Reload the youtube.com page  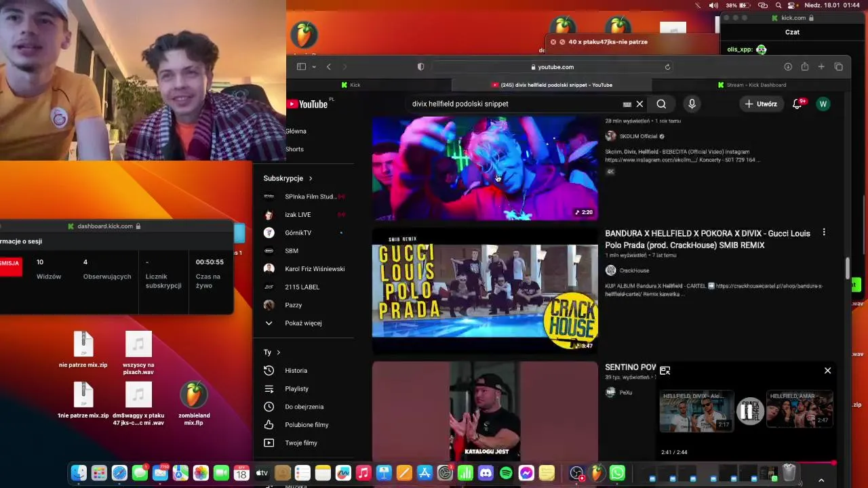667,66
